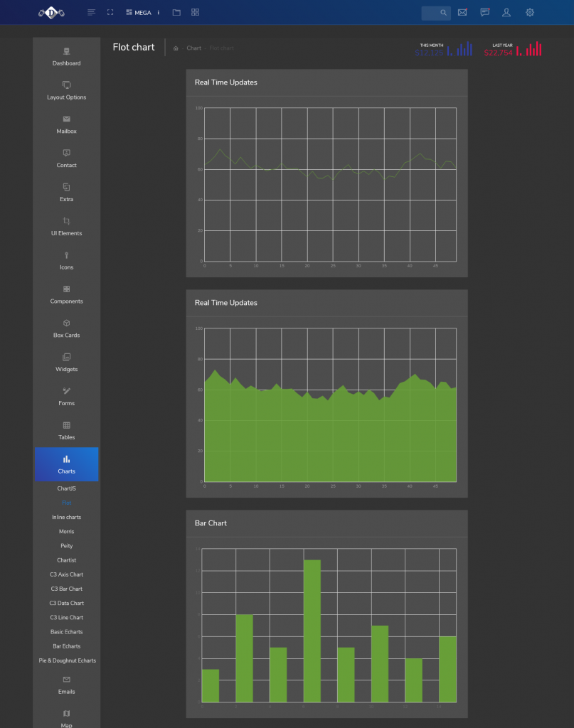Click the tallest bar in Bar Chart
The image size is (574, 728).
312,630
